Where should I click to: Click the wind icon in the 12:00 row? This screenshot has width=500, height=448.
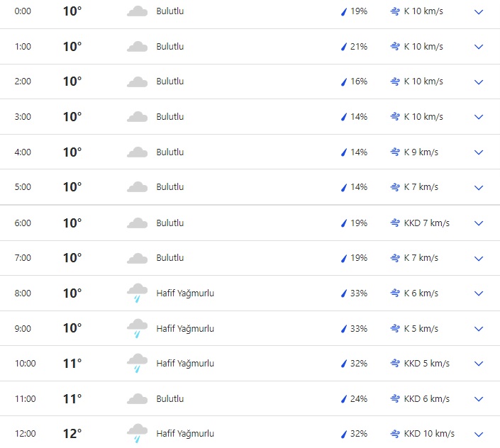point(395,434)
